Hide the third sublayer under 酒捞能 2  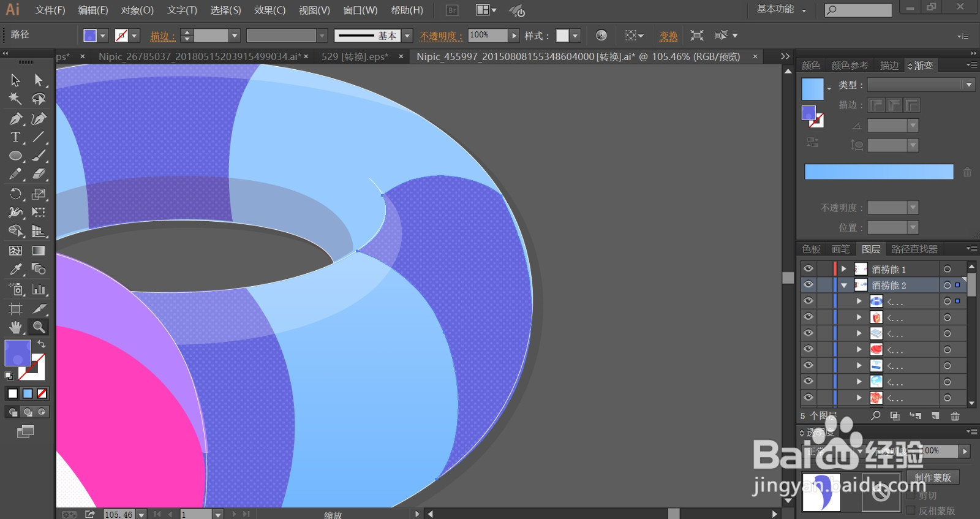[x=809, y=333]
